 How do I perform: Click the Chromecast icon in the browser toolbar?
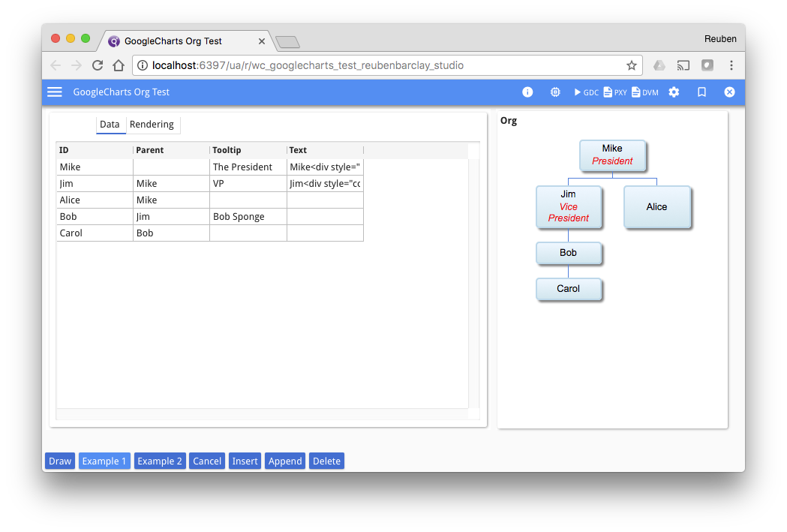point(683,65)
